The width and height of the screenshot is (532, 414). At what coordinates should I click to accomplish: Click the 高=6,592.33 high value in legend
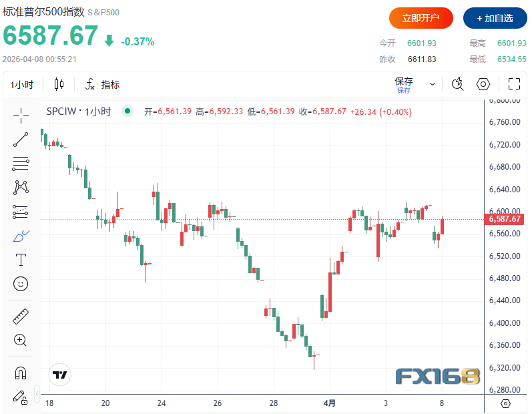[219, 112]
